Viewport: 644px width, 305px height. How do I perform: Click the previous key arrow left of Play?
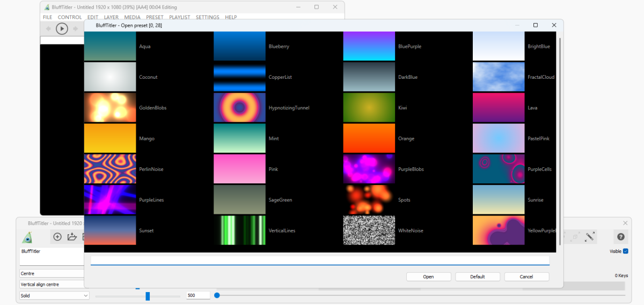pyautogui.click(x=48, y=28)
